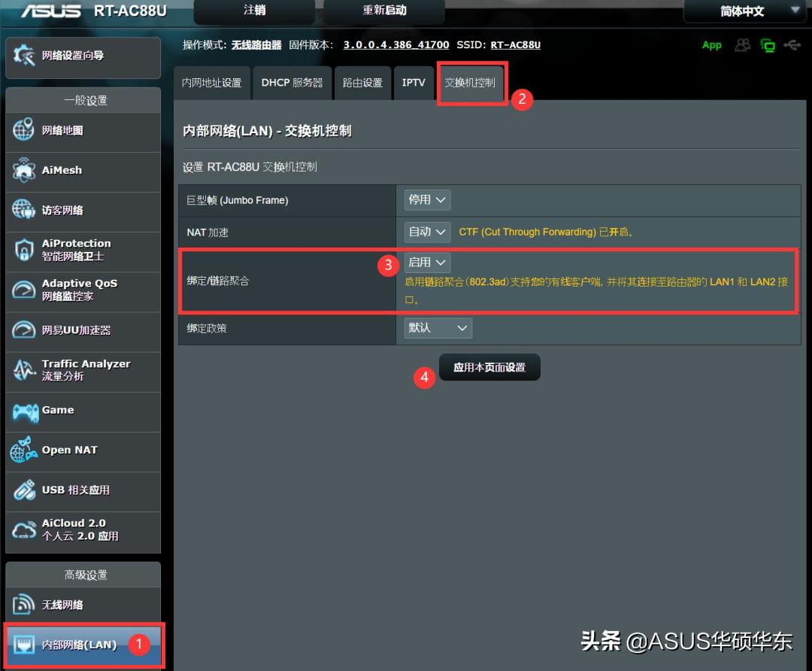This screenshot has height=671, width=812.
Task: Click the 巨型帧 (Jumbo Frame) label
Action: 238,200
